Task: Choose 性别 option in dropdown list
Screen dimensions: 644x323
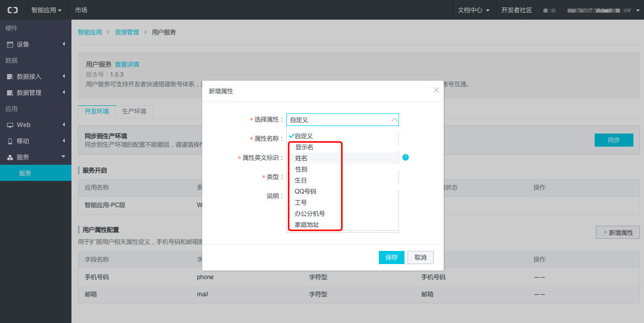Action: [x=301, y=169]
